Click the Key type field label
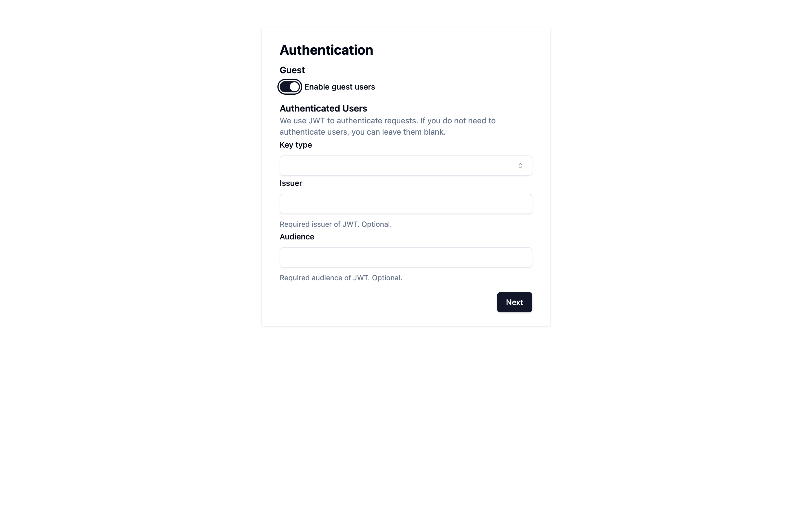The width and height of the screenshot is (812, 507). (295, 145)
